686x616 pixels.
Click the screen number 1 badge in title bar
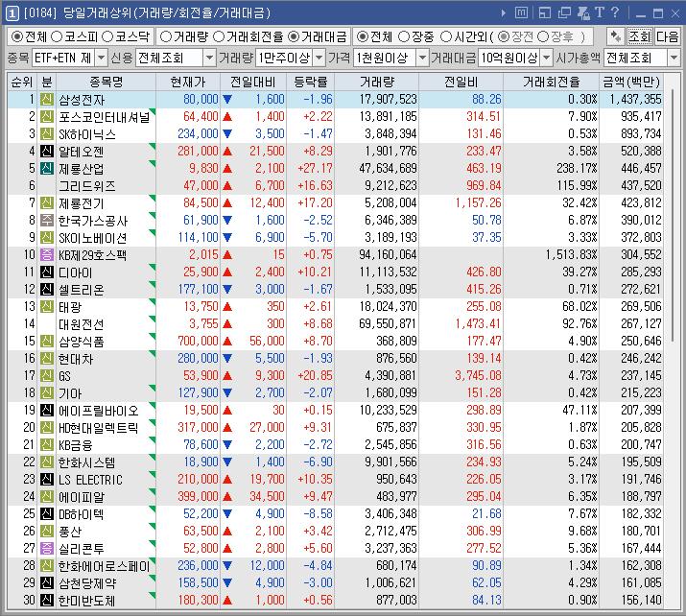pos(12,13)
